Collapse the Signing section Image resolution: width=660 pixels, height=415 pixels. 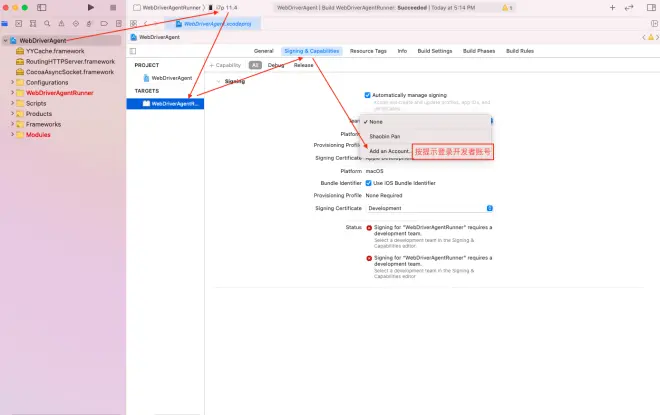pos(218,81)
